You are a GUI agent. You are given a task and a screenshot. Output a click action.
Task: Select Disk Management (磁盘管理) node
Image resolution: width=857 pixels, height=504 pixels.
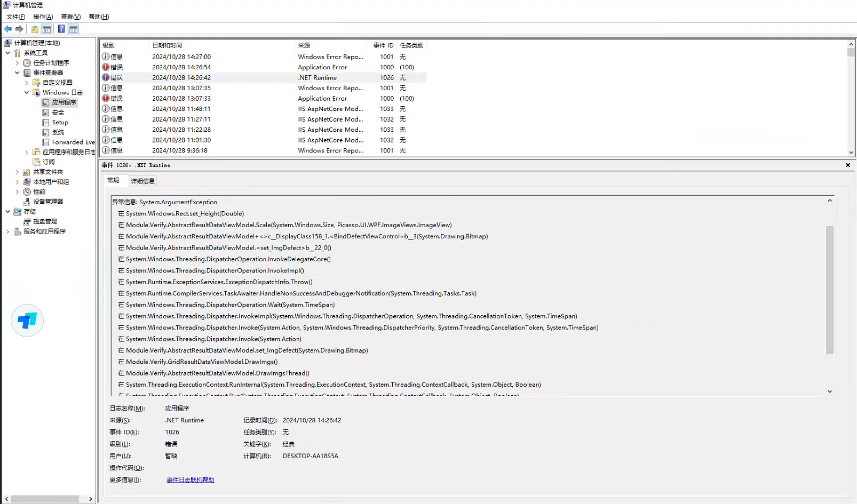coord(45,221)
